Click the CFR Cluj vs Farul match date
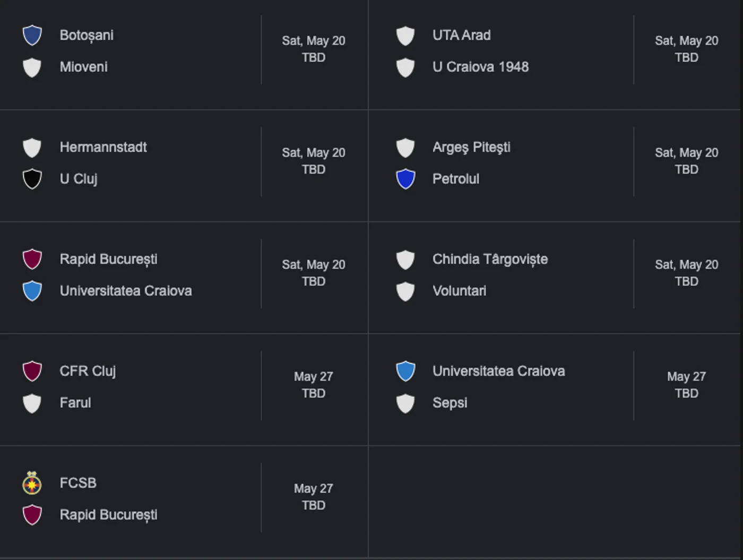The height and width of the screenshot is (560, 743). [x=314, y=376]
